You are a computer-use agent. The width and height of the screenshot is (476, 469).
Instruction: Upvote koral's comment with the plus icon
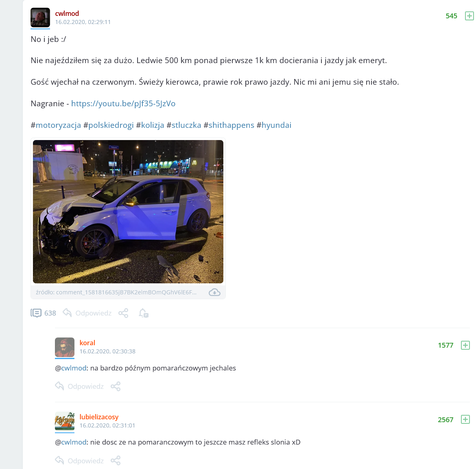point(465,345)
